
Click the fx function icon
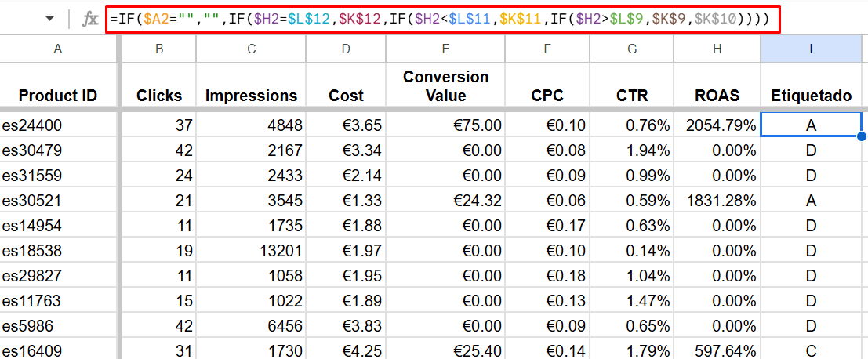(x=89, y=20)
